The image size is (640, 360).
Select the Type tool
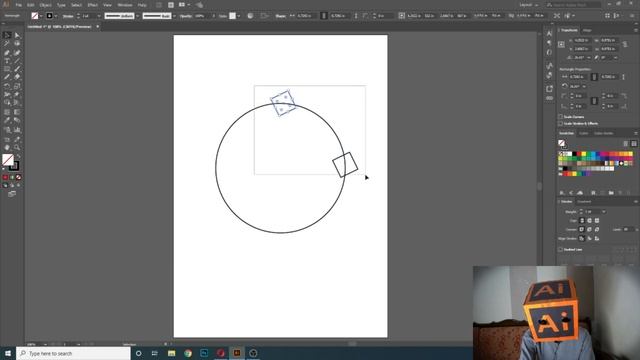(7, 61)
